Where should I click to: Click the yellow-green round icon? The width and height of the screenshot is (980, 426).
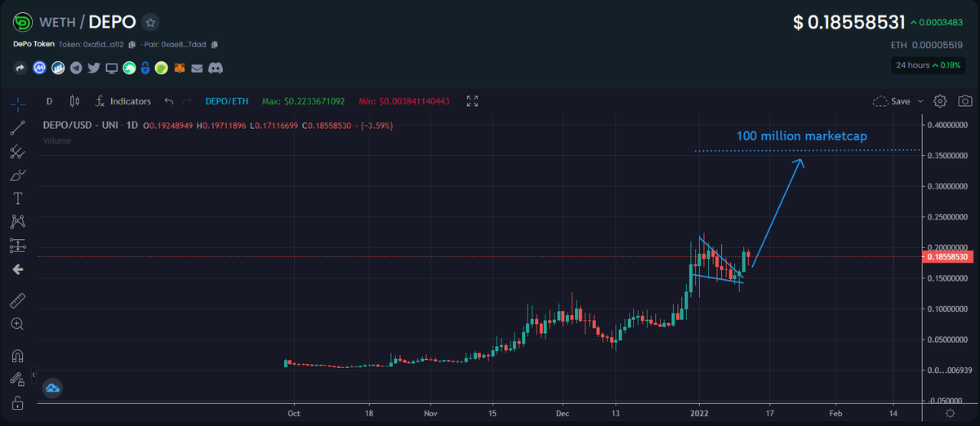[162, 69]
